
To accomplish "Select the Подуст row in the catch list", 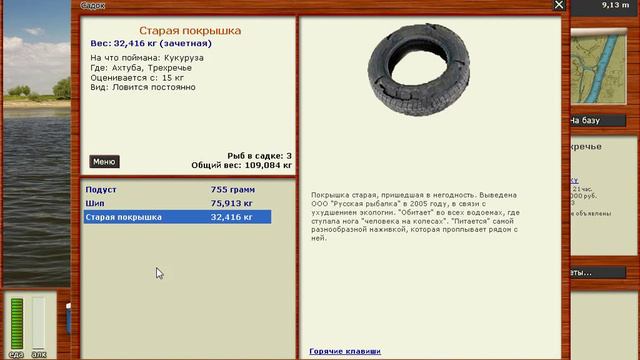I will (178, 189).
